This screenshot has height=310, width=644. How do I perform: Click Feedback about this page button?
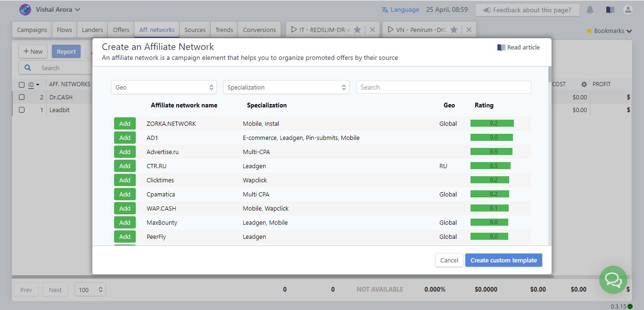click(528, 10)
